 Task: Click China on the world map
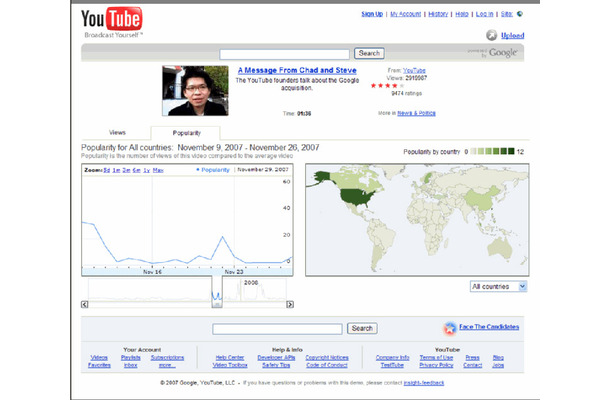pyautogui.click(x=482, y=198)
